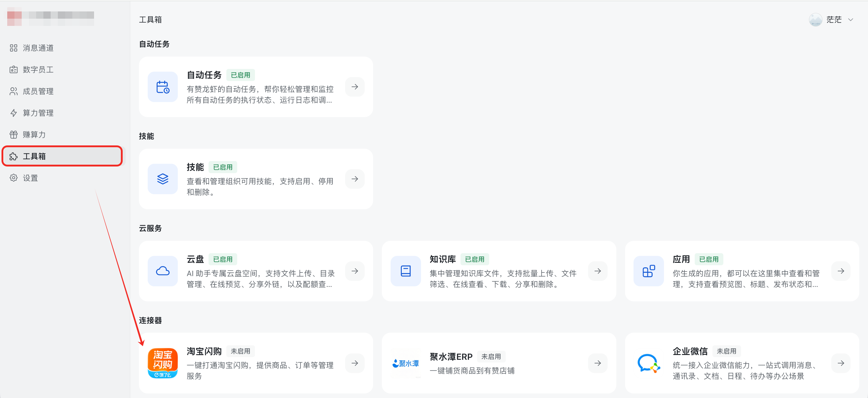Click 已启用 badge on 自动任务 card
The width and height of the screenshot is (868, 398).
pyautogui.click(x=240, y=75)
